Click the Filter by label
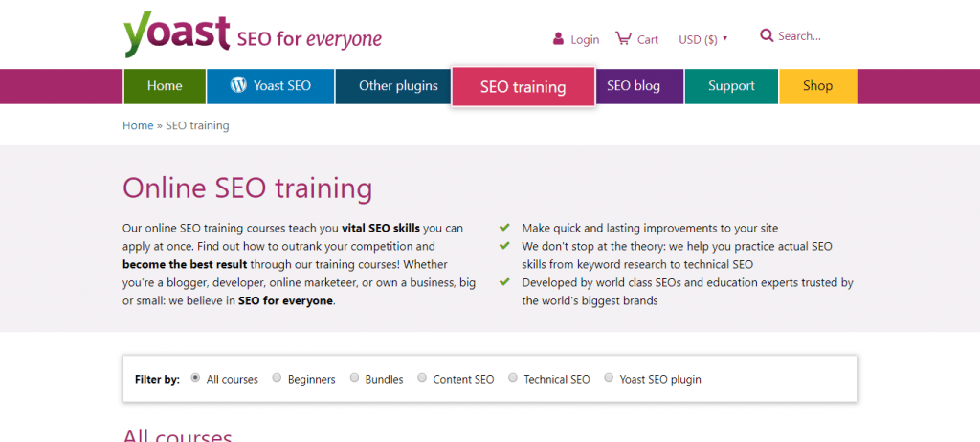 157,380
